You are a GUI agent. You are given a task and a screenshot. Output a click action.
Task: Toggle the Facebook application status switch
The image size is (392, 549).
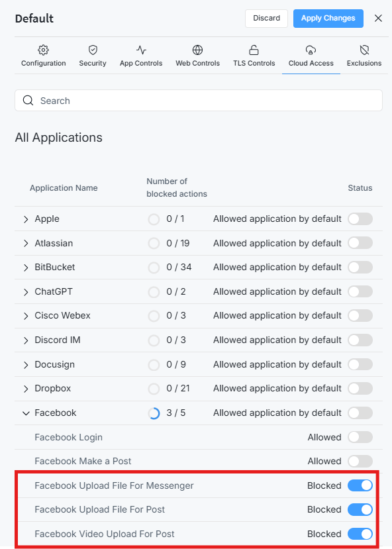(x=360, y=413)
